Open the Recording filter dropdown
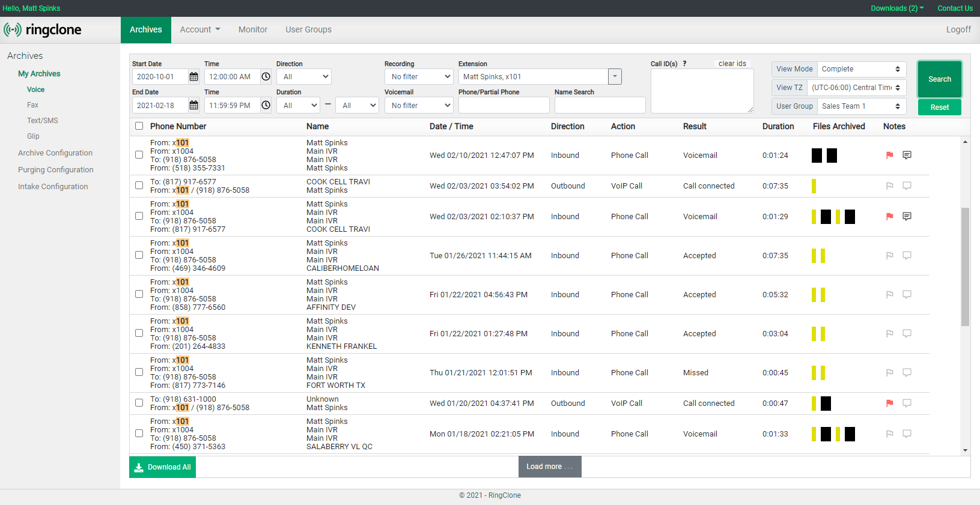The width and height of the screenshot is (980, 505). (x=419, y=77)
